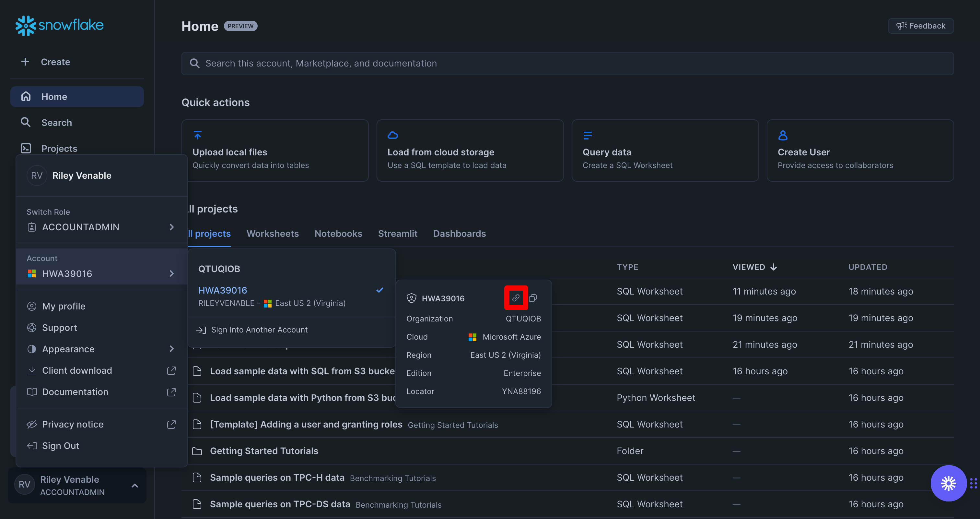Open the Getting Started Tutorials folder
The width and height of the screenshot is (980, 519).
coord(264,451)
